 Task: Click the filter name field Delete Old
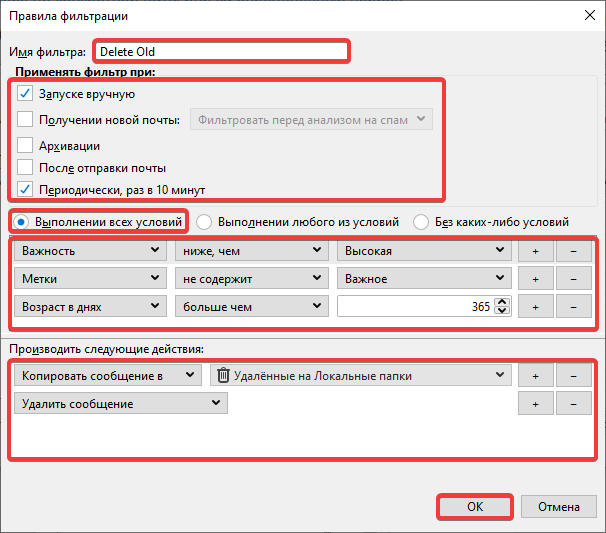tap(220, 51)
